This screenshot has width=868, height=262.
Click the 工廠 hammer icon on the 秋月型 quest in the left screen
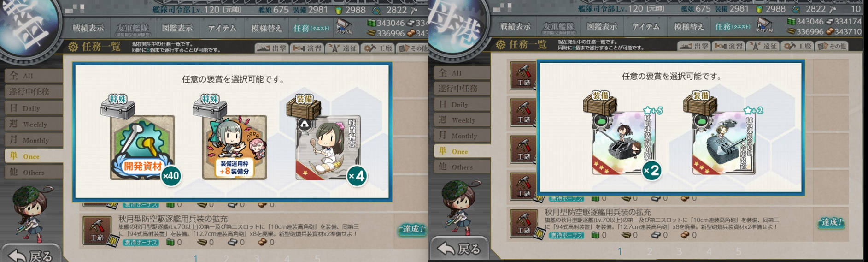point(97,230)
